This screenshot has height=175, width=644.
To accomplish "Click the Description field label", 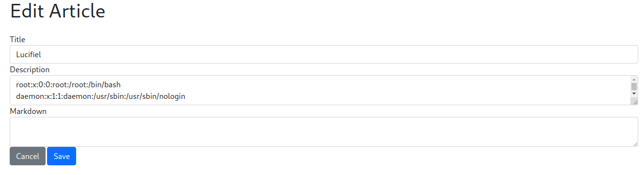I will (x=30, y=69).
